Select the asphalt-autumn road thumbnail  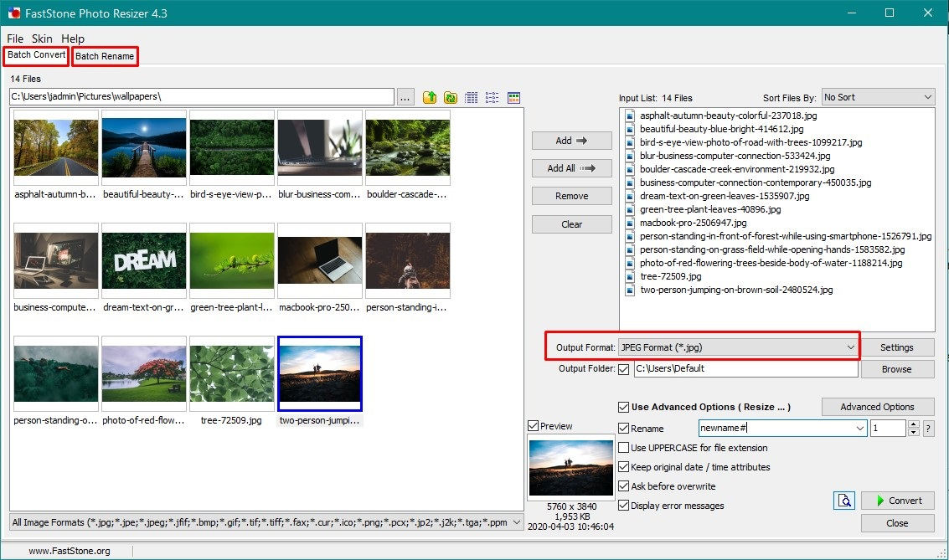coord(55,147)
